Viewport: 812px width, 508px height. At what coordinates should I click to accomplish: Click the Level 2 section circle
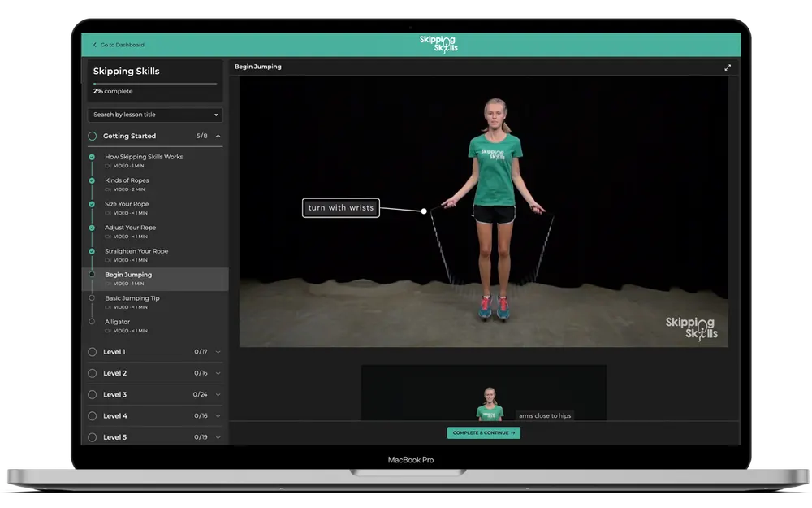tap(93, 373)
